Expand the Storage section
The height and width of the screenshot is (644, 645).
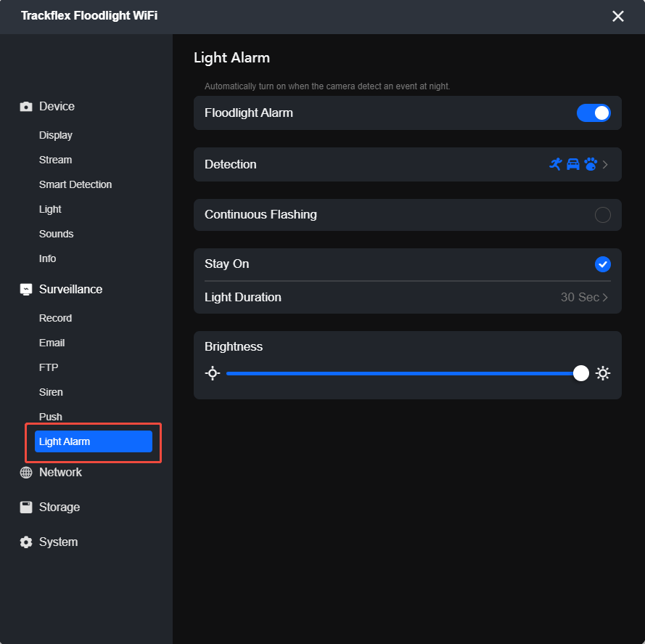tap(59, 508)
